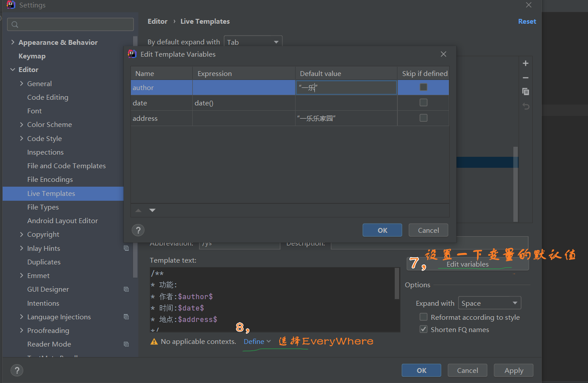
Task: Expand the General settings node
Action: pos(22,83)
